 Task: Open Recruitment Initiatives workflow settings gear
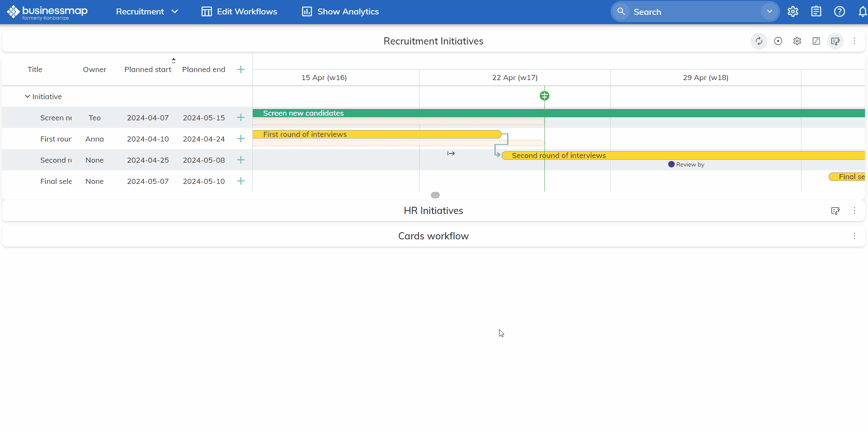797,41
